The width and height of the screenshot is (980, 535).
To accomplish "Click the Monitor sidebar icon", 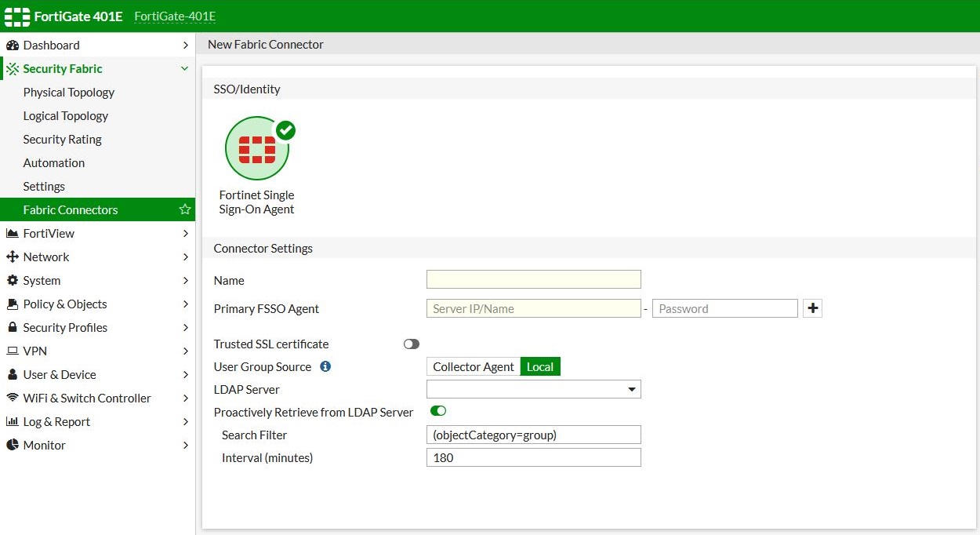I will [x=13, y=445].
